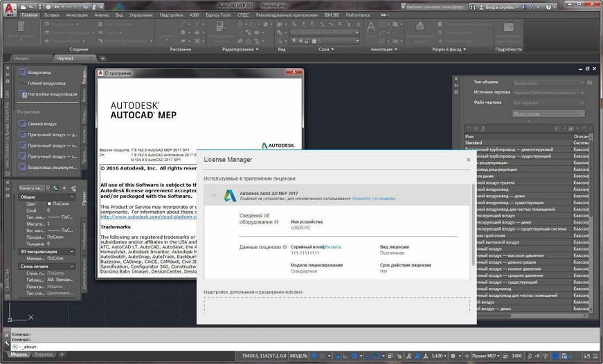Switch to the Разметка layout tab

(44, 354)
